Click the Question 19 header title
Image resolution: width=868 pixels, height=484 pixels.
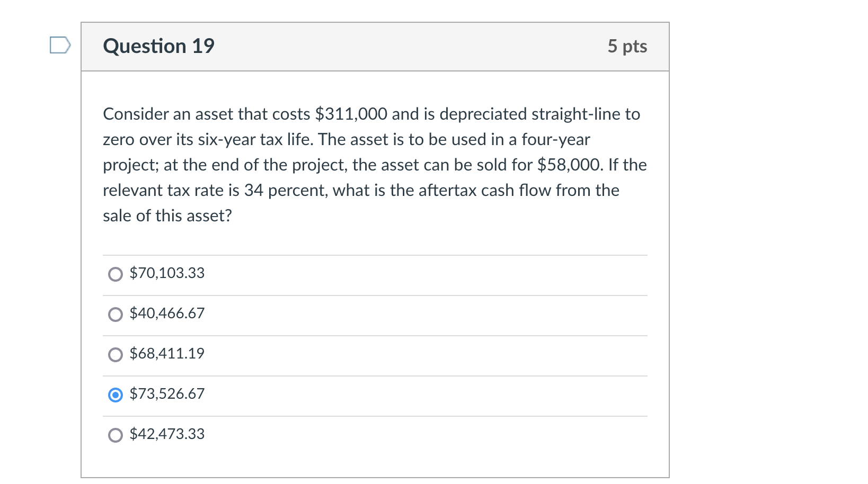click(158, 46)
